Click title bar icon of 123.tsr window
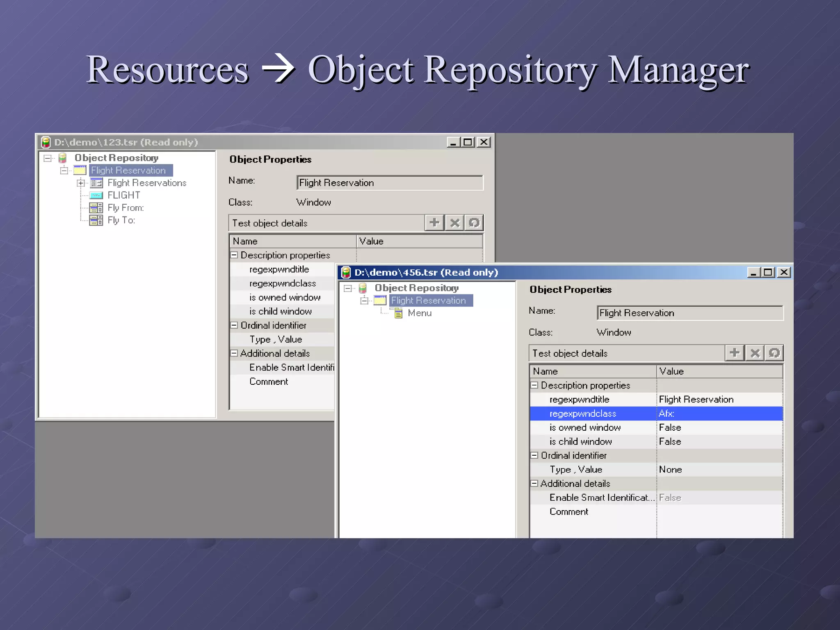The image size is (840, 630). pos(46,142)
